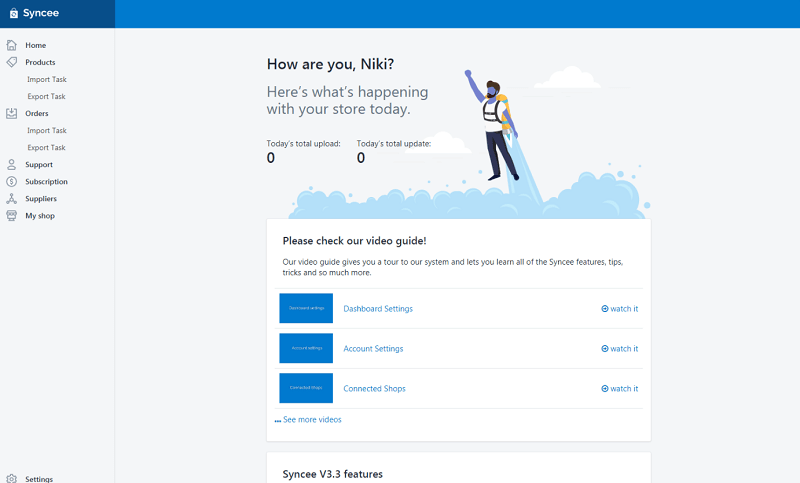Click the Today's total upload label

pos(304,144)
